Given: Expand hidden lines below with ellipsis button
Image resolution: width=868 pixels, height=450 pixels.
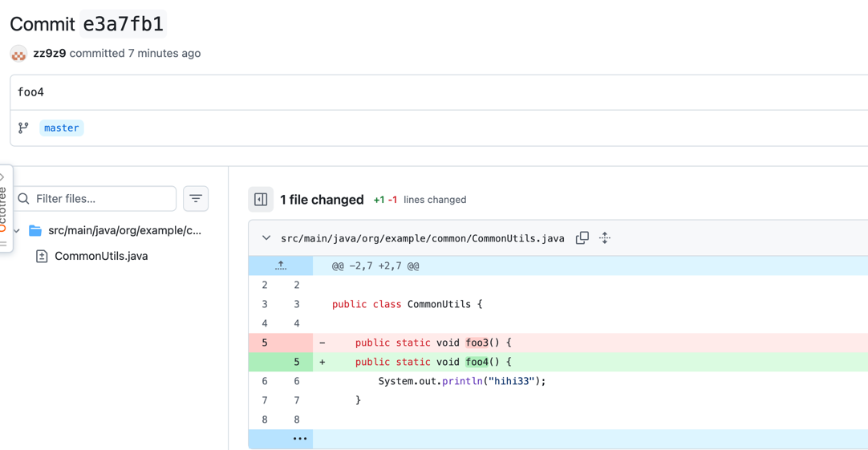Looking at the screenshot, I should coord(299,439).
